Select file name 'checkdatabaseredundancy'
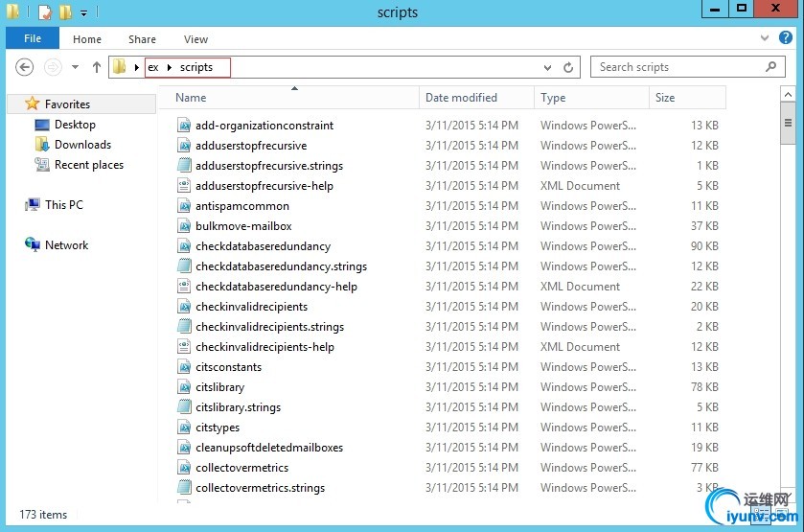This screenshot has height=532, width=804. coord(263,246)
